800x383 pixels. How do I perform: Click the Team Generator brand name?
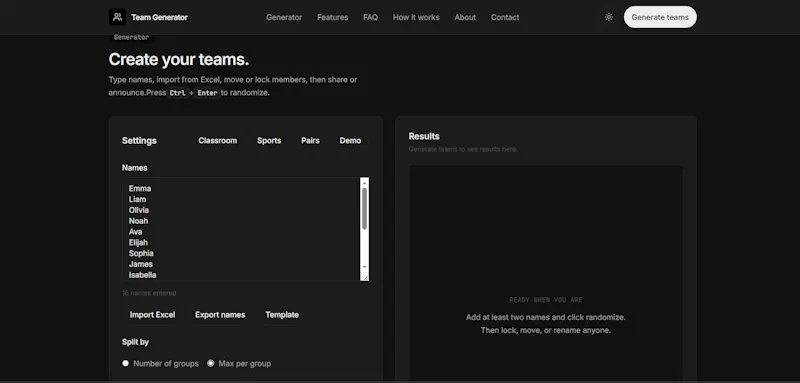point(160,17)
